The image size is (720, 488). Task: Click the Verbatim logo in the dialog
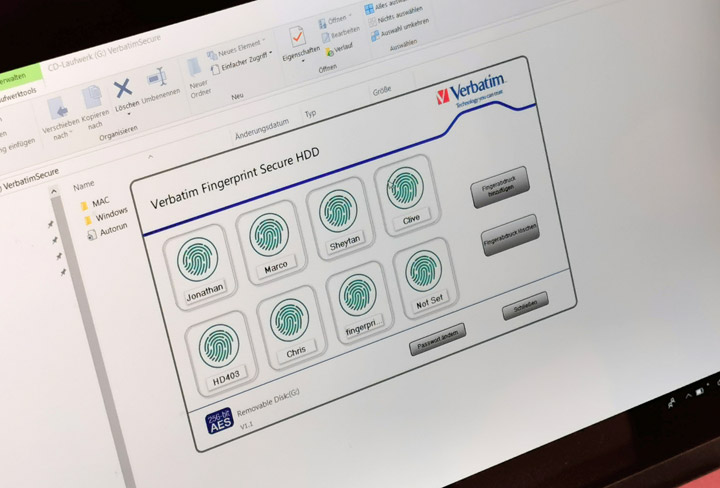pos(471,91)
